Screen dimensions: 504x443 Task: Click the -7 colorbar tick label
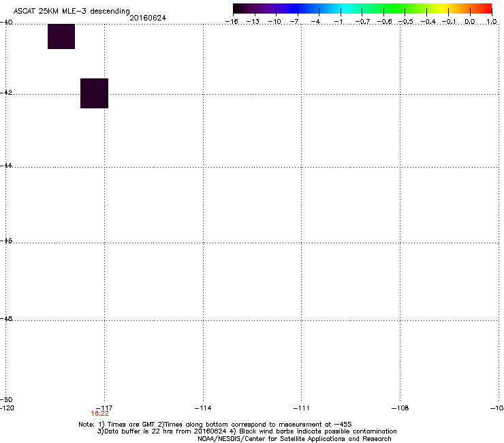294,22
